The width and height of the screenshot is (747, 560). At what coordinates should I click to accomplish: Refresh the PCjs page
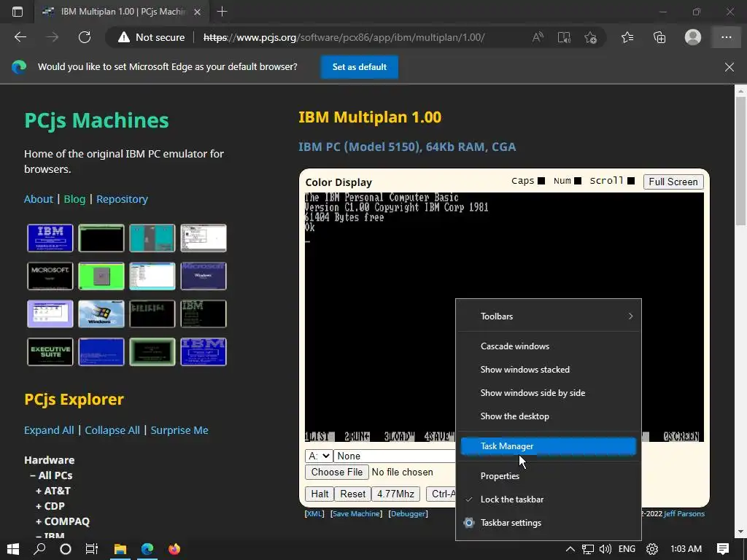pyautogui.click(x=85, y=37)
